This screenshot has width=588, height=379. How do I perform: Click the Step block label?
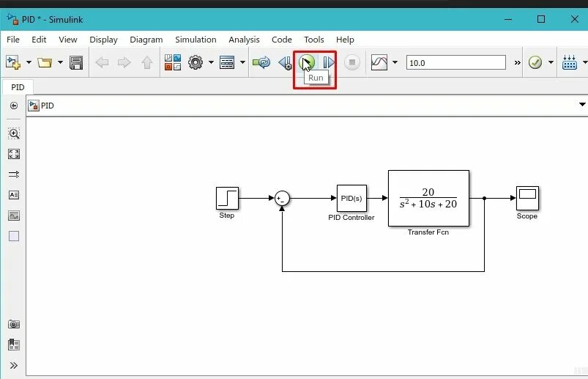coord(227,216)
